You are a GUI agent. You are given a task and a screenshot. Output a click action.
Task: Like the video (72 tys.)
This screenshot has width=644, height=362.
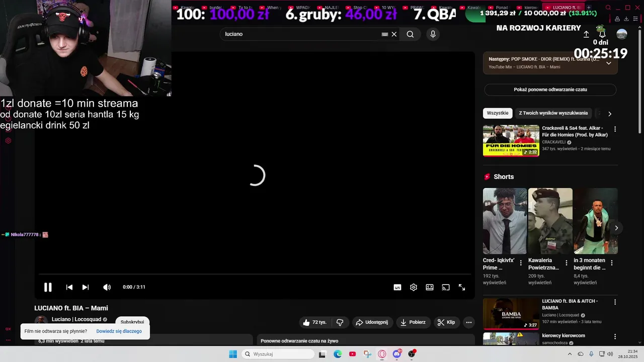coord(314,322)
